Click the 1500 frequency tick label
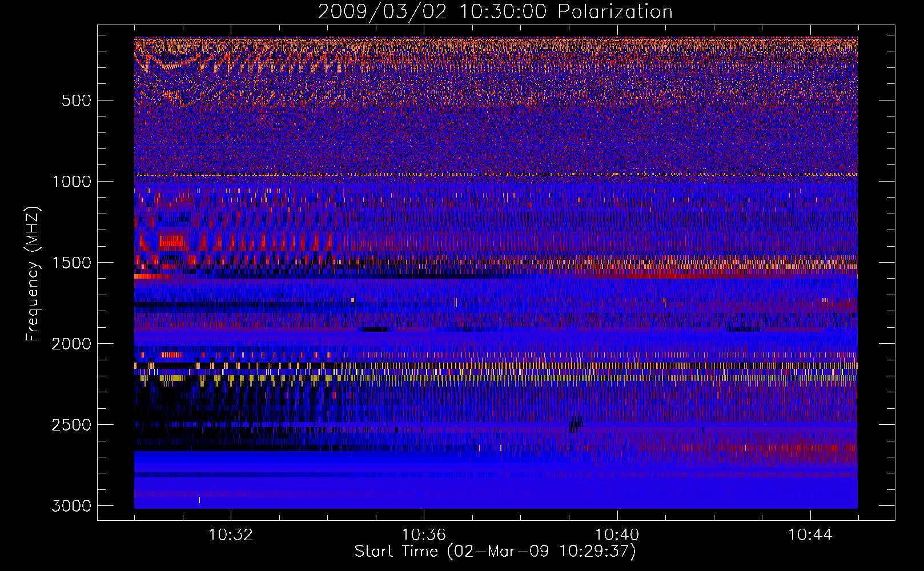The height and width of the screenshot is (571, 924). click(71, 263)
